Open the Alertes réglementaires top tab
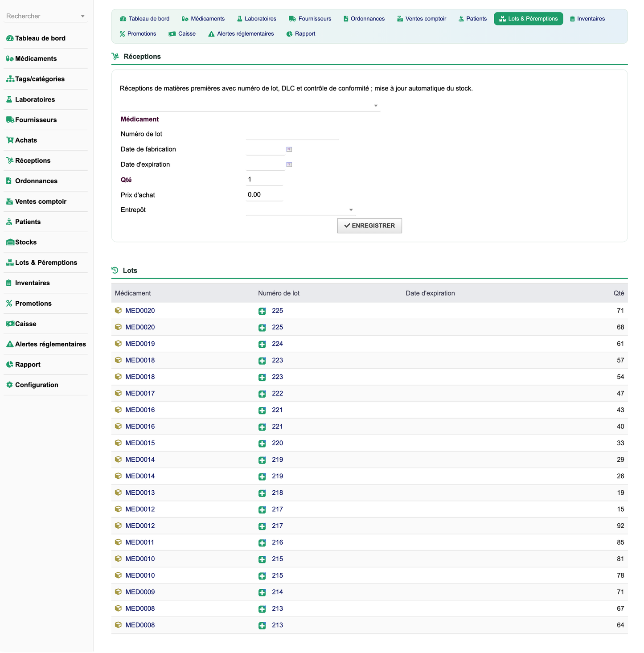The width and height of the screenshot is (644, 653). 241,34
